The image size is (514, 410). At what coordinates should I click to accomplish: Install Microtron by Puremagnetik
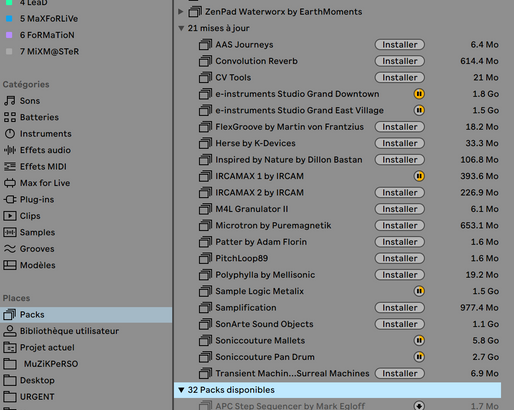[400, 225]
